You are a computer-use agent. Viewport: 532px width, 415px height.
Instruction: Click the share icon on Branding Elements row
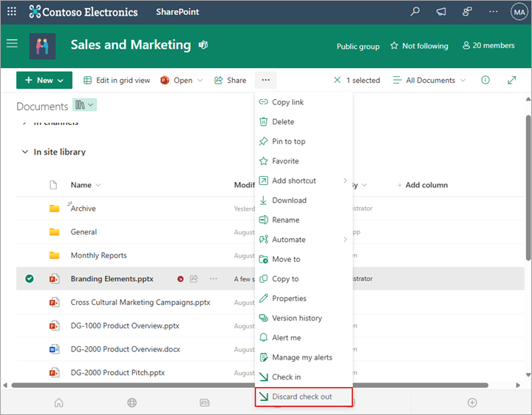(194, 279)
